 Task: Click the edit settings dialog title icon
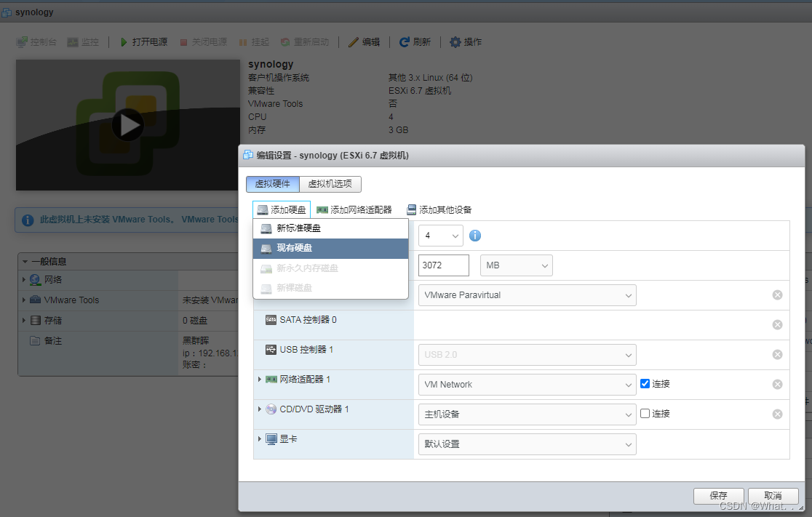point(248,156)
